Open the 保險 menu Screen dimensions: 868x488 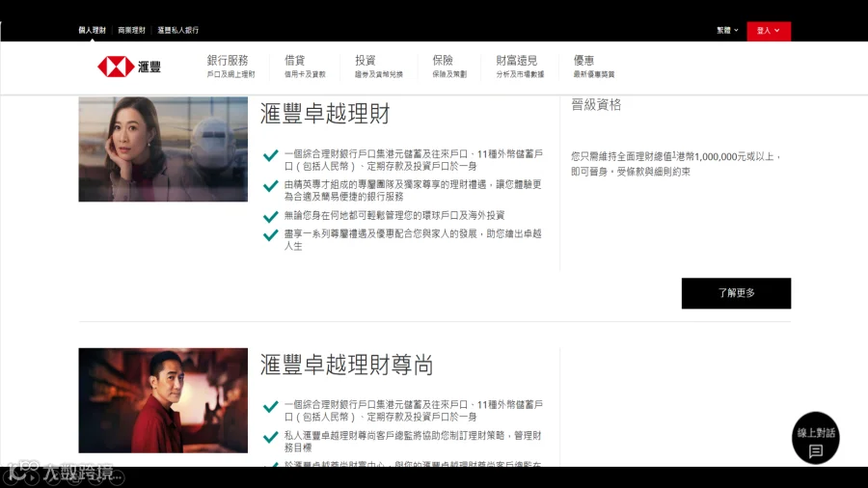[x=448, y=66]
